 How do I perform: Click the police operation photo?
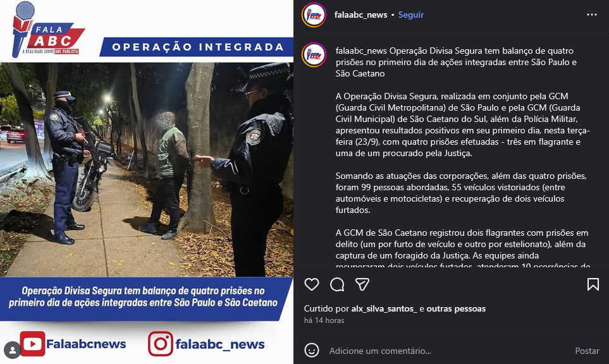click(147, 169)
